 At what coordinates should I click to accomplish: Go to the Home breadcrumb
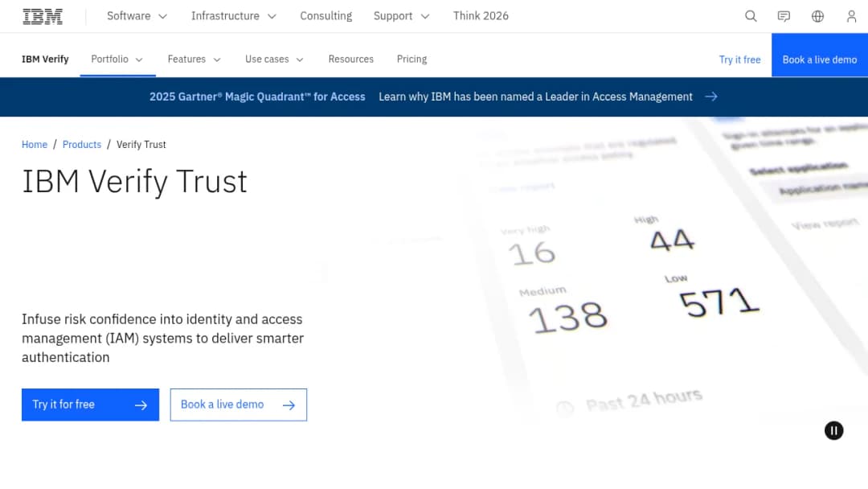35,145
